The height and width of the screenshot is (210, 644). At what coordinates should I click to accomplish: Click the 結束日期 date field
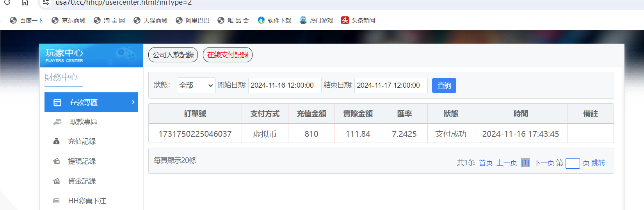click(391, 85)
